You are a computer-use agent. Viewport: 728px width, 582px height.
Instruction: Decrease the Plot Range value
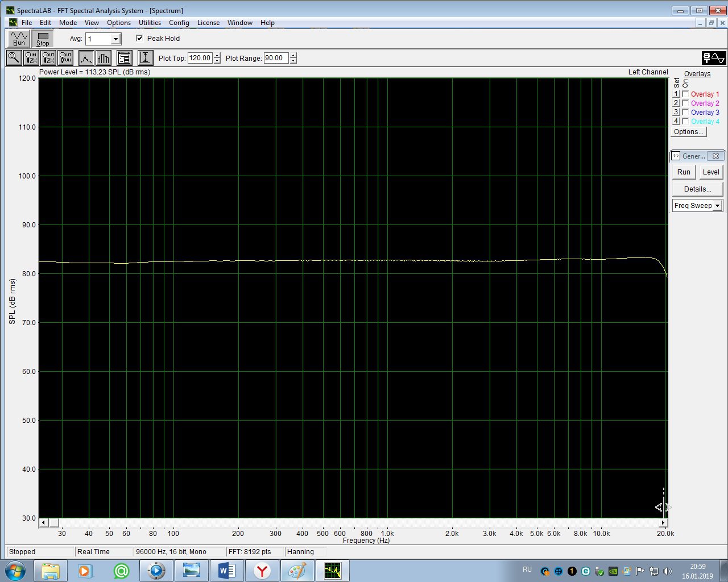[x=293, y=61]
